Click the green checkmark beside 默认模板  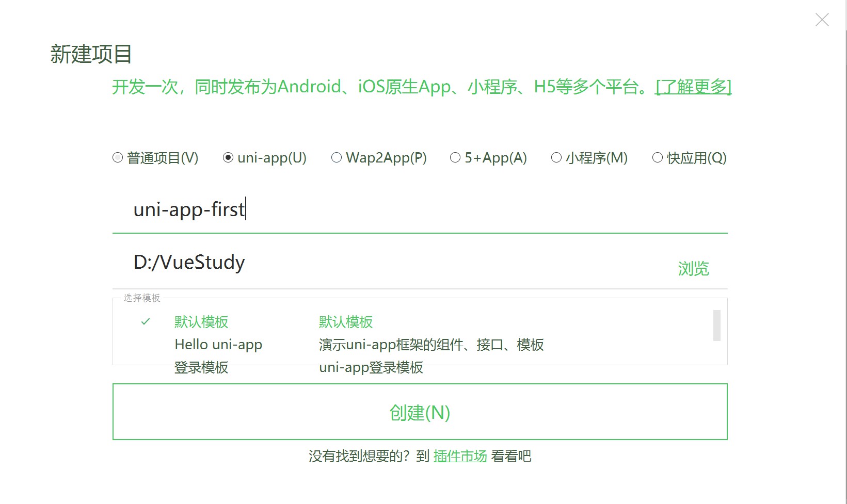click(x=146, y=322)
